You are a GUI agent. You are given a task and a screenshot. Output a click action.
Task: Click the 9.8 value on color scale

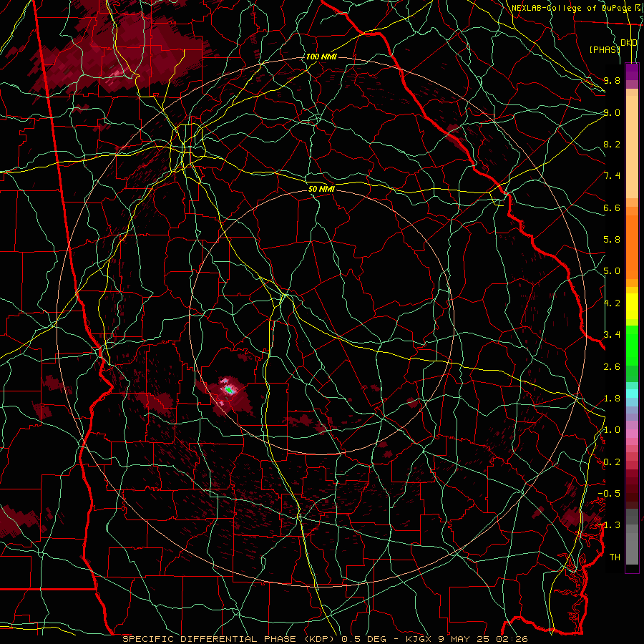point(612,80)
